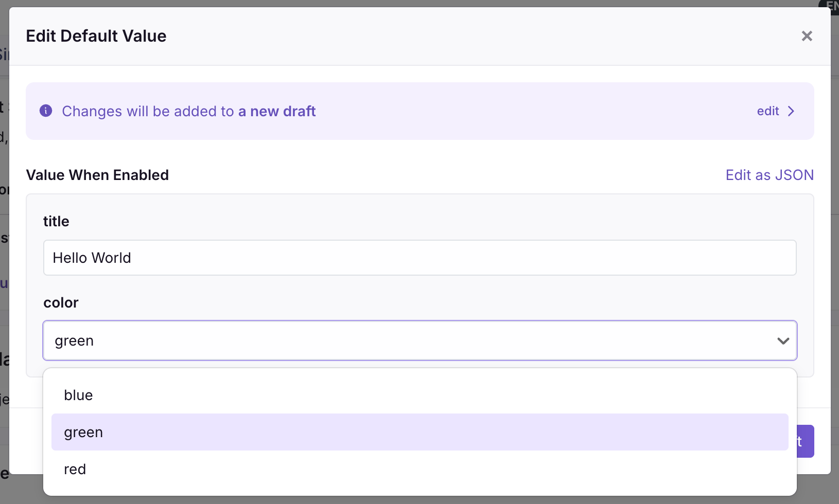Click Edit as JSON

(769, 175)
